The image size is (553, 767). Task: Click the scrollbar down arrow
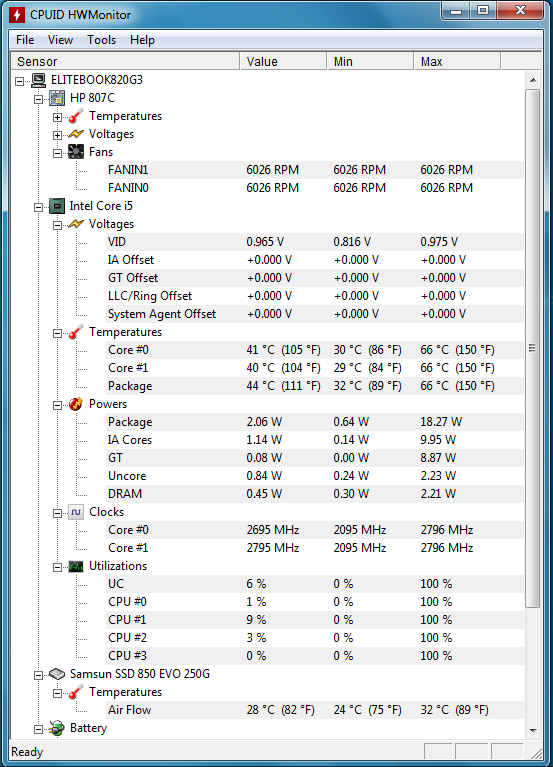[x=533, y=731]
